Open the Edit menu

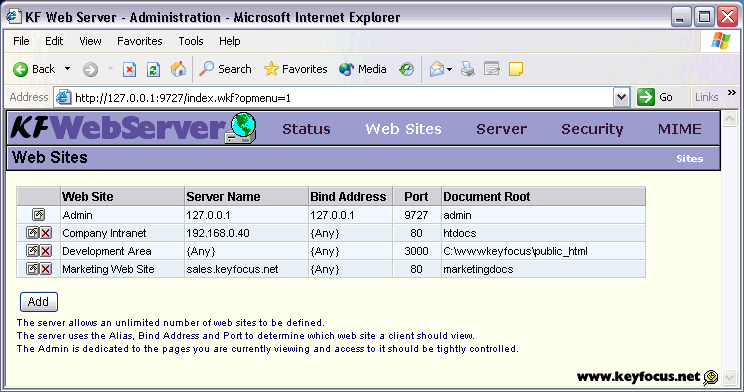coord(54,41)
